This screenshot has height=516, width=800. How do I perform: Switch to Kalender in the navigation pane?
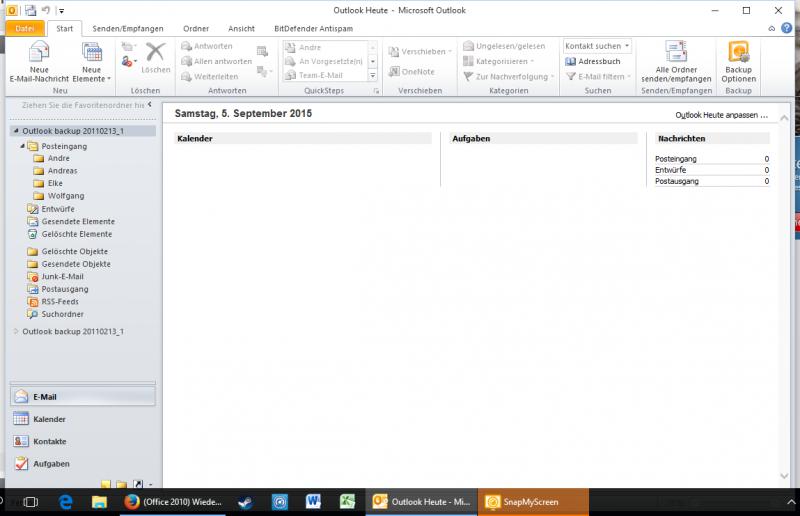(83, 419)
